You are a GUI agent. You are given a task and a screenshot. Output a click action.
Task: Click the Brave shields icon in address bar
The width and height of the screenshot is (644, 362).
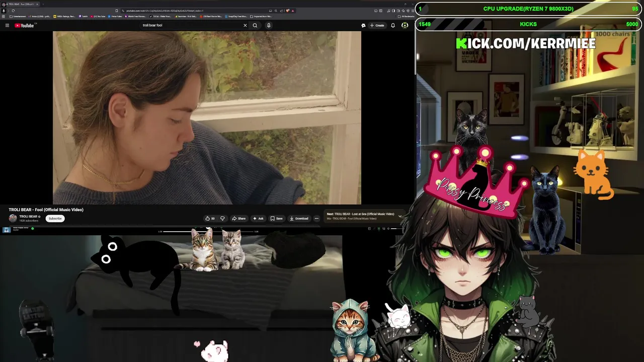[x=287, y=11]
